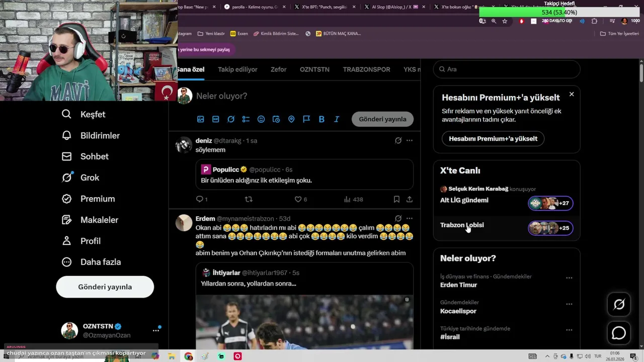Open options for Erden Timur trend
Viewport: 644px width, 362px height.
(569, 278)
